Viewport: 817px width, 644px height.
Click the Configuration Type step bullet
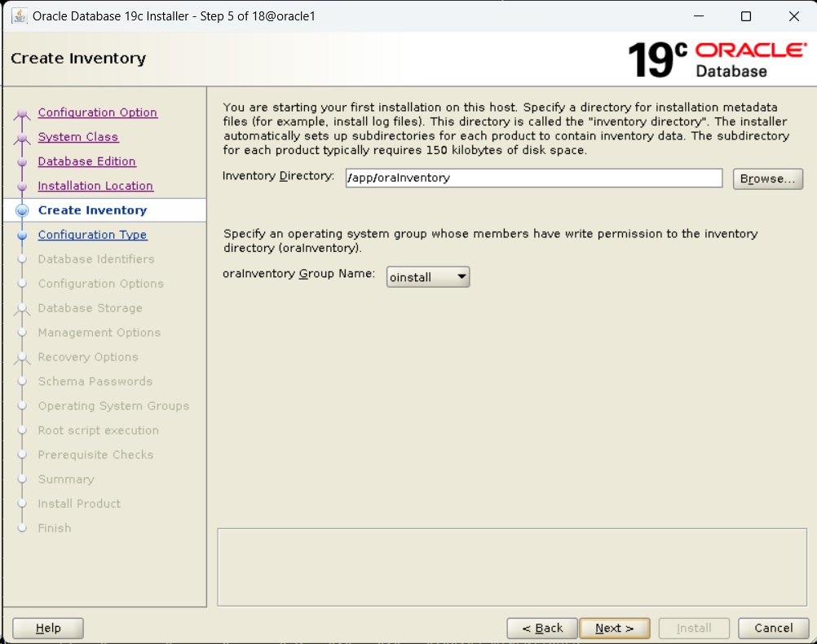tap(23, 235)
